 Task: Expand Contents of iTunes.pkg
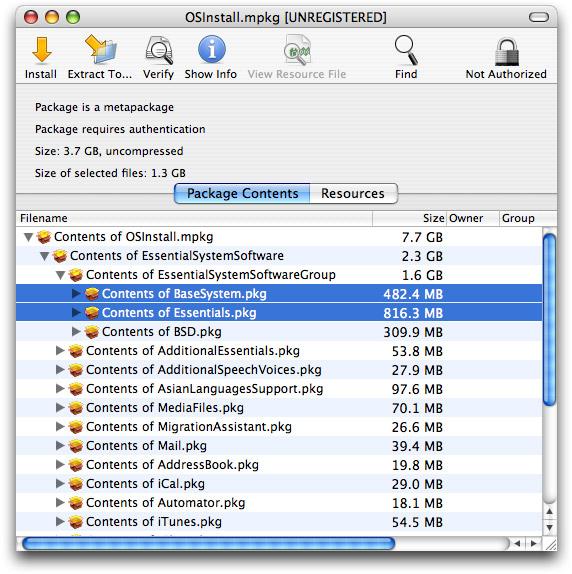point(60,522)
